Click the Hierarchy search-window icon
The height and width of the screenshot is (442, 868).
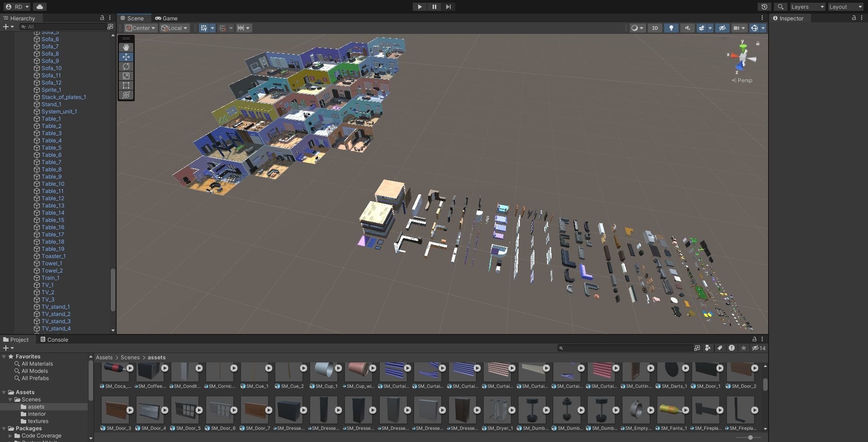point(110,27)
